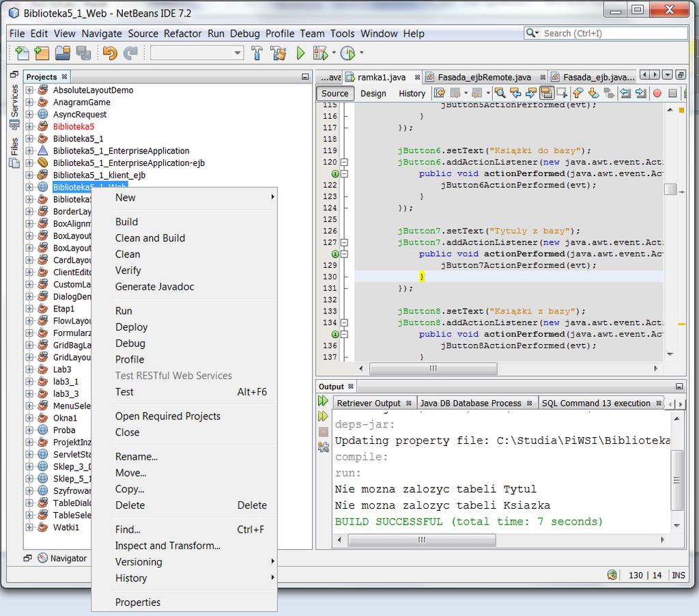Toggle the Rectangular Selection editor icon

coord(562,93)
